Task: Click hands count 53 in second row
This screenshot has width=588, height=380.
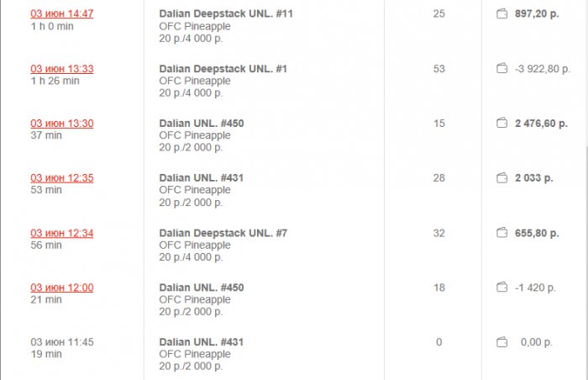Action: pos(438,69)
